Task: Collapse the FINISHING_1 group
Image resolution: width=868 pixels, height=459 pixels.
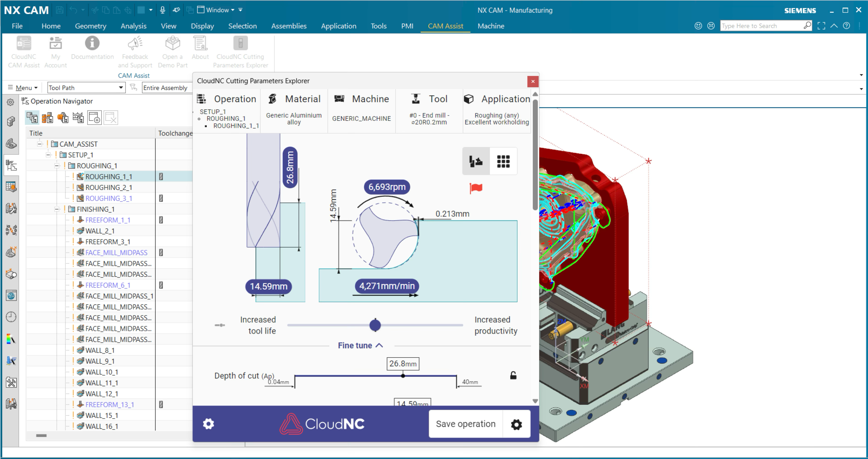Action: [x=57, y=209]
